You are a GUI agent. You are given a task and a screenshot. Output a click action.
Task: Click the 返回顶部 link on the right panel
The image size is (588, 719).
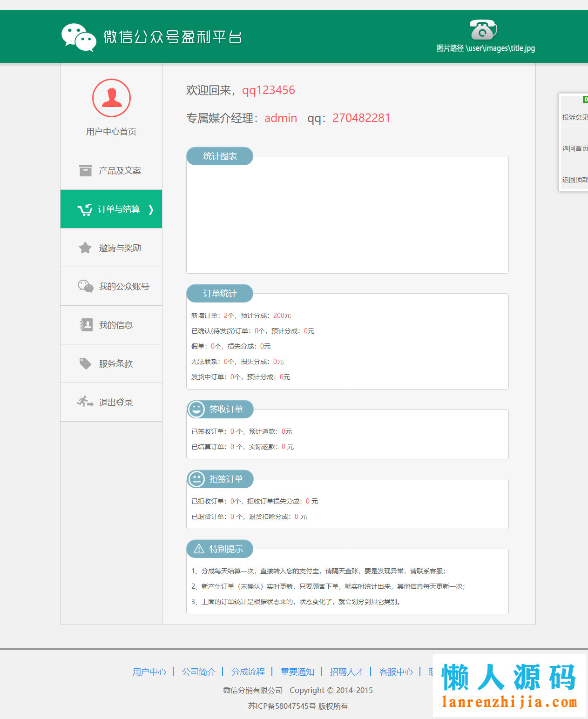574,178
